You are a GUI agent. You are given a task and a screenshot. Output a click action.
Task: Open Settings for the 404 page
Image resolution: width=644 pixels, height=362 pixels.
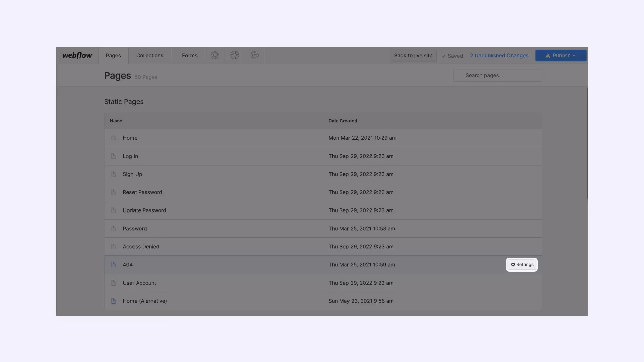[x=522, y=265]
